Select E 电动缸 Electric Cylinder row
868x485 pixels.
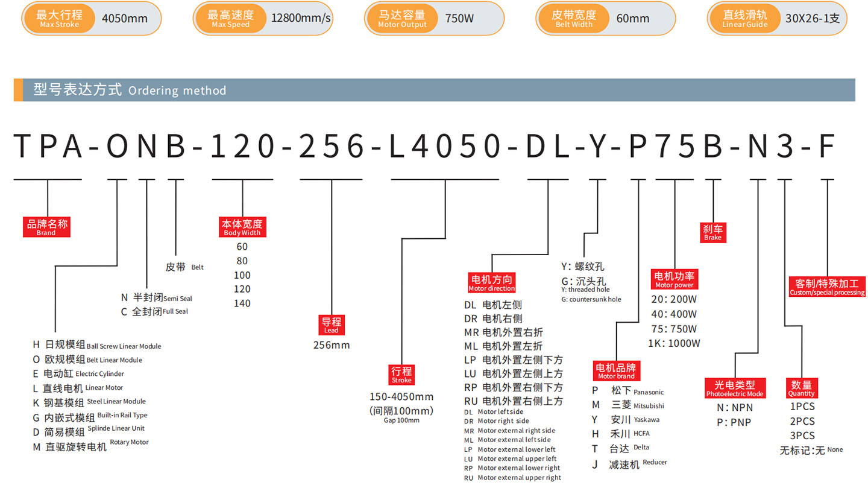[78, 373]
